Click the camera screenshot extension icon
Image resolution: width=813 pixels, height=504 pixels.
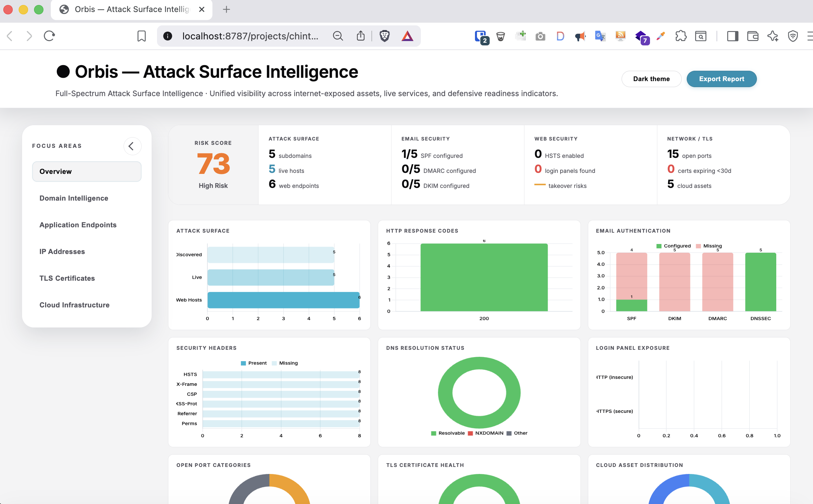540,36
